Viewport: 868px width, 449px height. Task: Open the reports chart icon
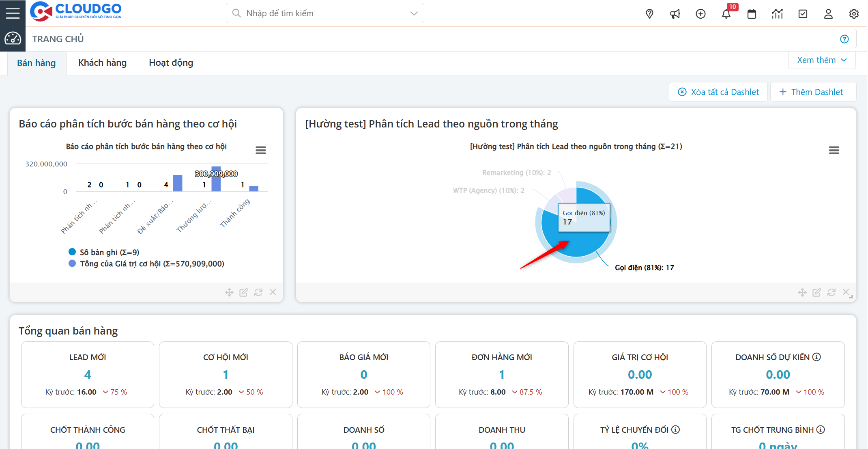[x=777, y=14]
